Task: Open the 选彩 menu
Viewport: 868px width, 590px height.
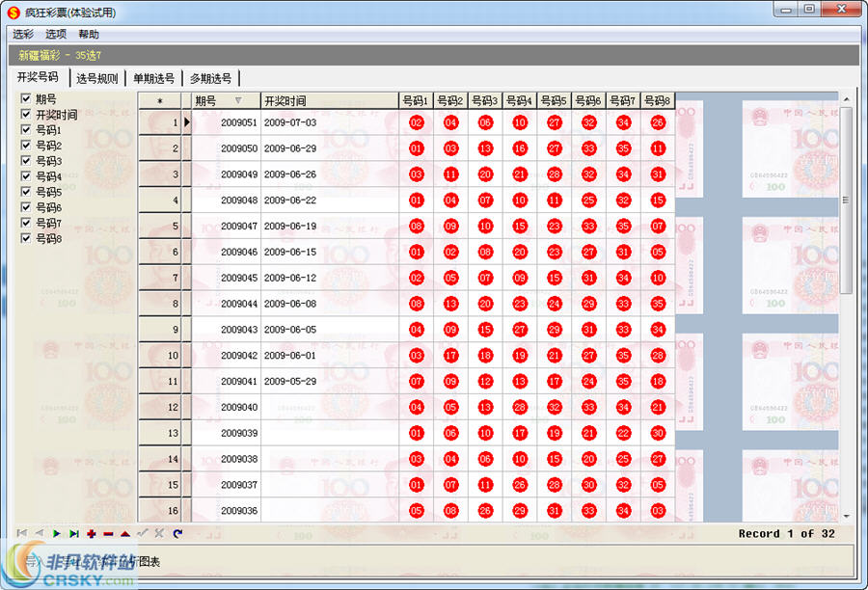Action: pos(23,35)
